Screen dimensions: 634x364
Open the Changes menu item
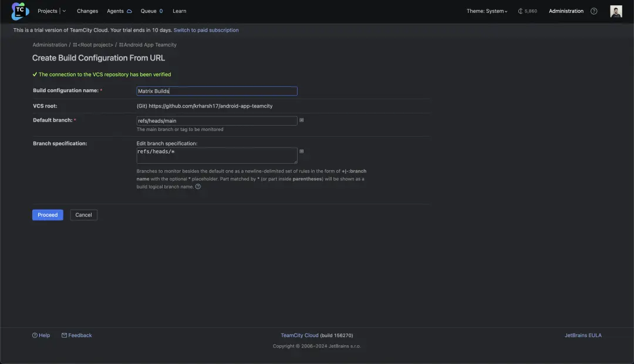(x=87, y=11)
